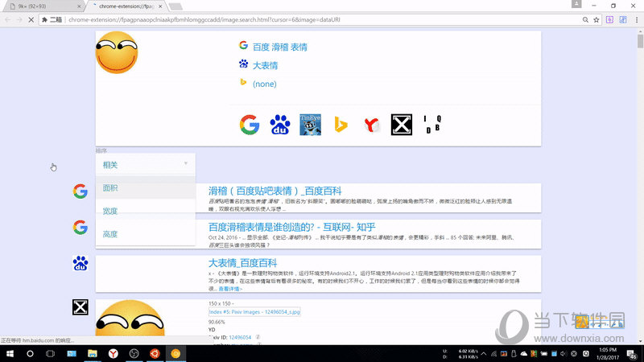Select 宽度 sort option
The width and height of the screenshot is (644, 362).
pos(146,211)
